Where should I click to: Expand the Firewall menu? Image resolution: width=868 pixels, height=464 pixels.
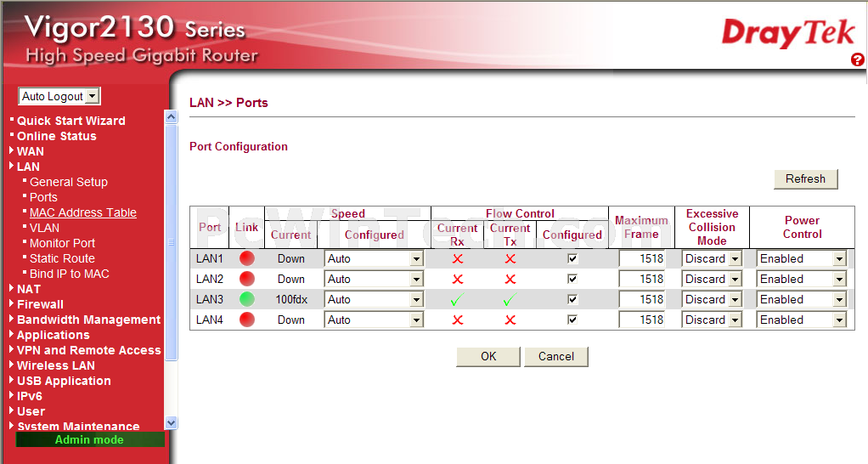(x=40, y=304)
